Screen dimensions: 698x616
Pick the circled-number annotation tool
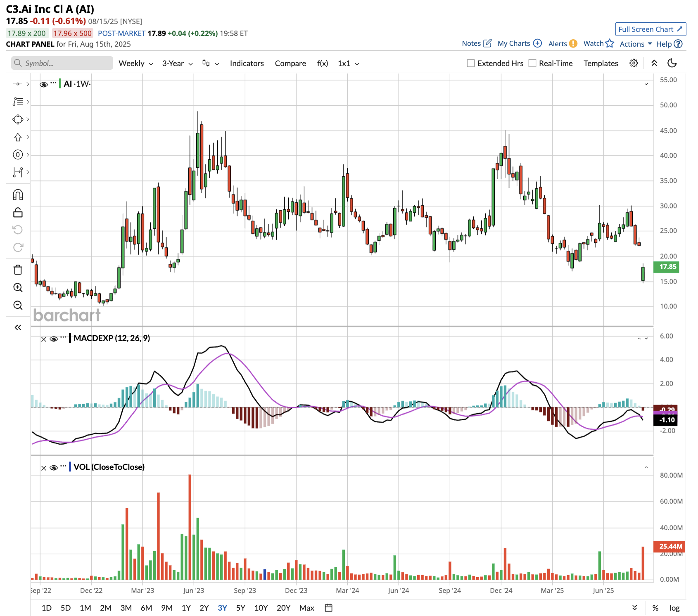coord(18,155)
